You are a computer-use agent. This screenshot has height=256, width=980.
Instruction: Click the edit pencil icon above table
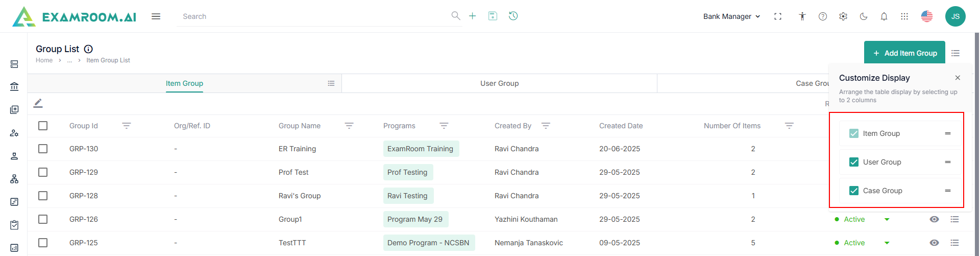(x=38, y=103)
